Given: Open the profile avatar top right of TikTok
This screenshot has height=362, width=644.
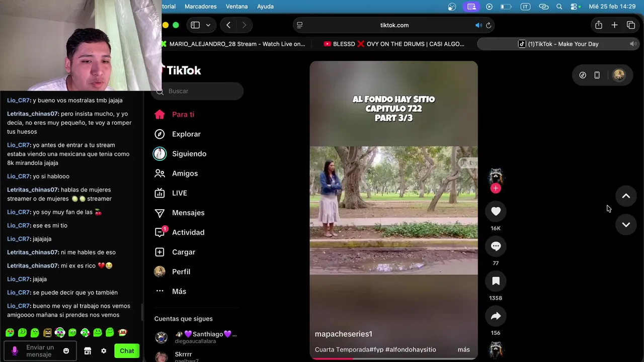Looking at the screenshot, I should point(619,75).
